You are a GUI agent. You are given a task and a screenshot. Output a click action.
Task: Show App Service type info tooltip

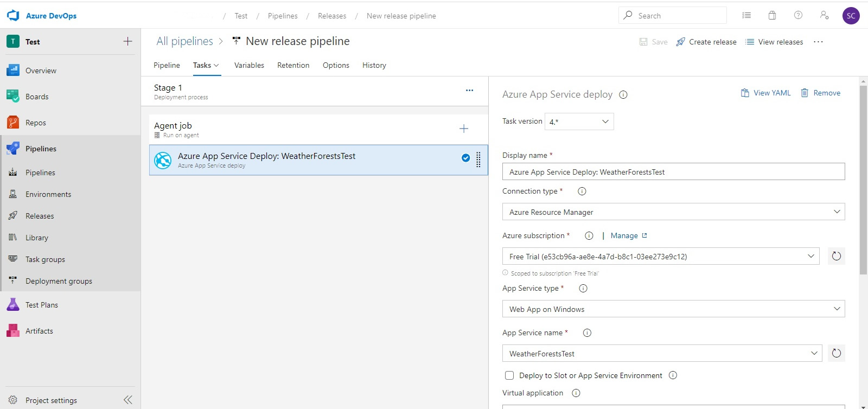pos(583,288)
